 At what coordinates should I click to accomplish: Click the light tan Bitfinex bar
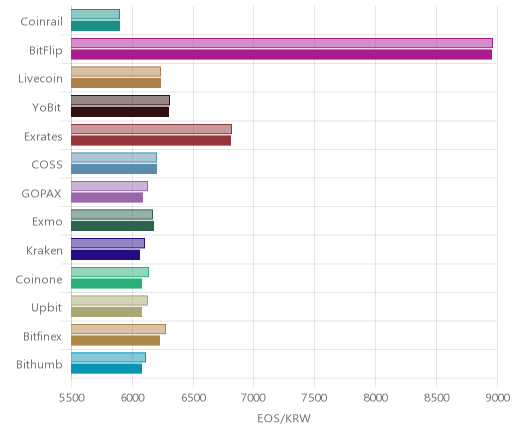click(118, 329)
